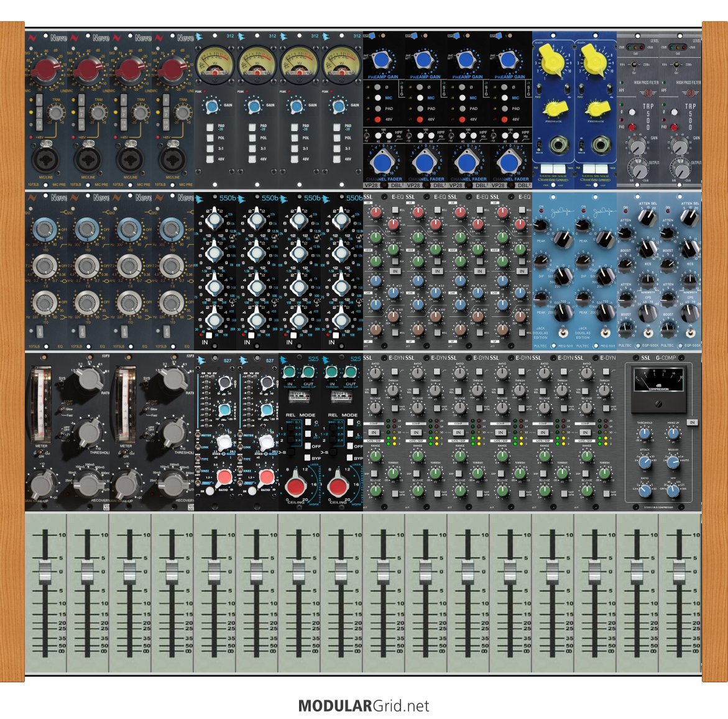Toggle IN button on first API 550b
728x719 pixels.
point(209,335)
